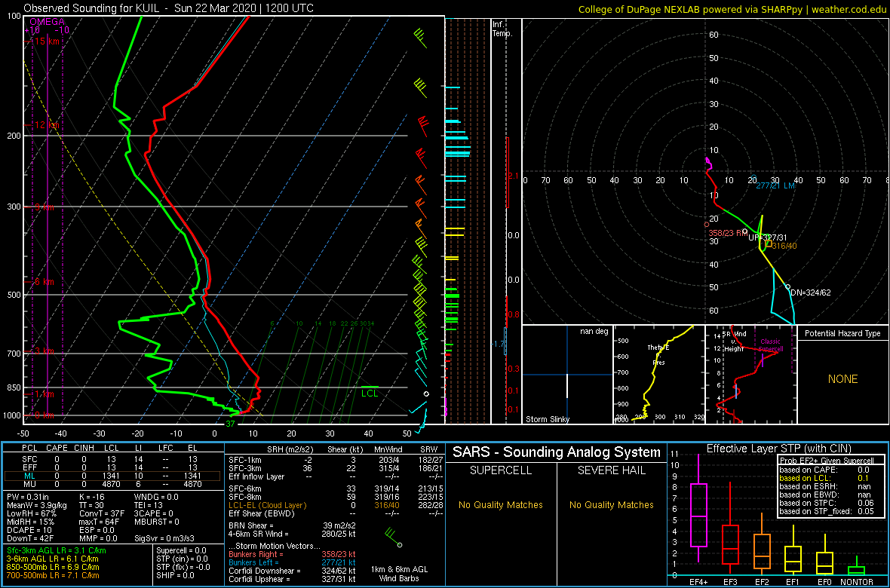Click the SUPERCELL column header
Viewport: 890px width, 588px height.
click(501, 470)
